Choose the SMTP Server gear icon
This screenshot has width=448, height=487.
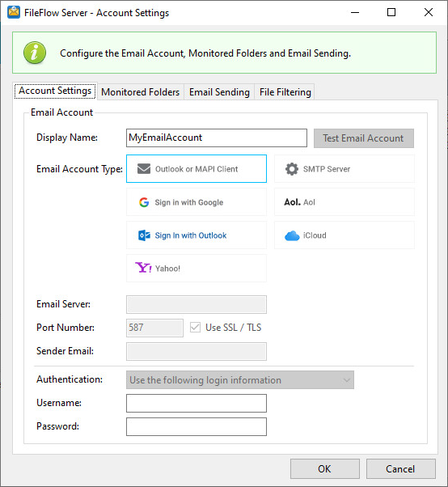click(292, 169)
